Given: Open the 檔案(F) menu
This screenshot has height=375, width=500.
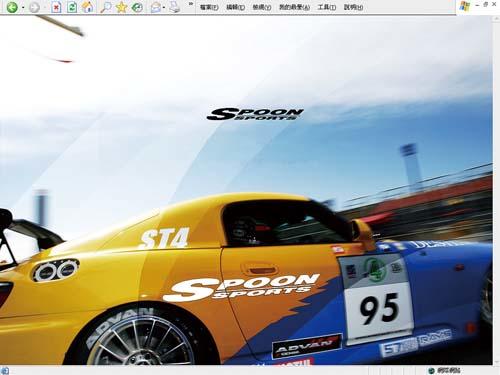Looking at the screenshot, I should click(x=209, y=7).
